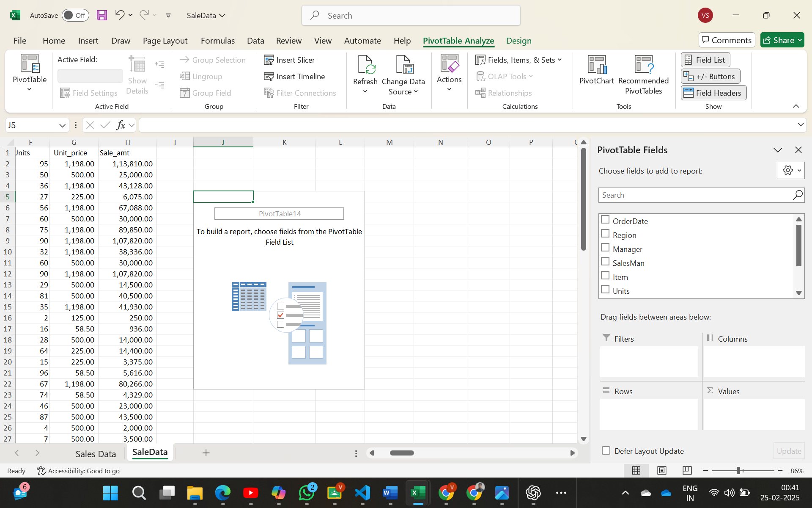Open Recommended PivotTables
Viewport: 812px width, 508px height.
point(643,74)
